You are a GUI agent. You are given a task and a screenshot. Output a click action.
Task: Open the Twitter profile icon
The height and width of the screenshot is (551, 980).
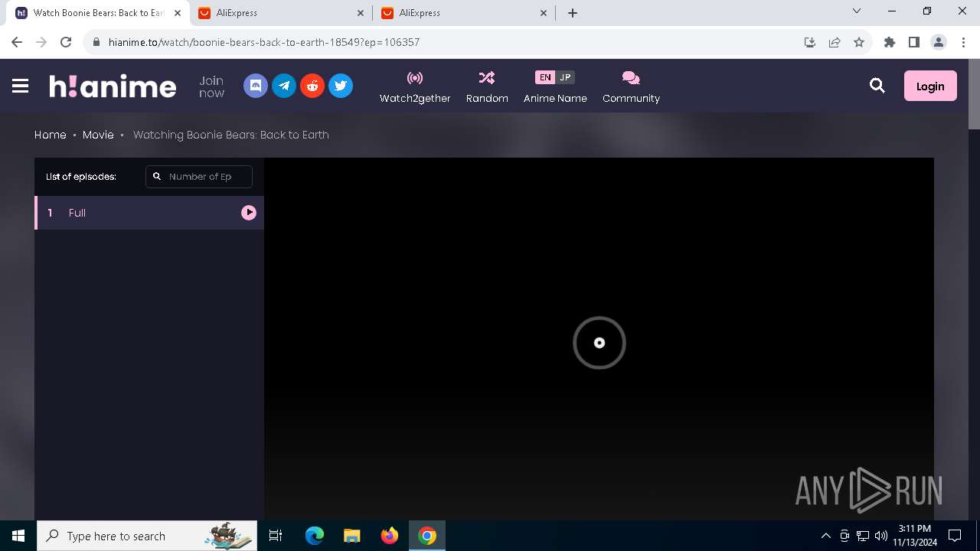pos(341,86)
